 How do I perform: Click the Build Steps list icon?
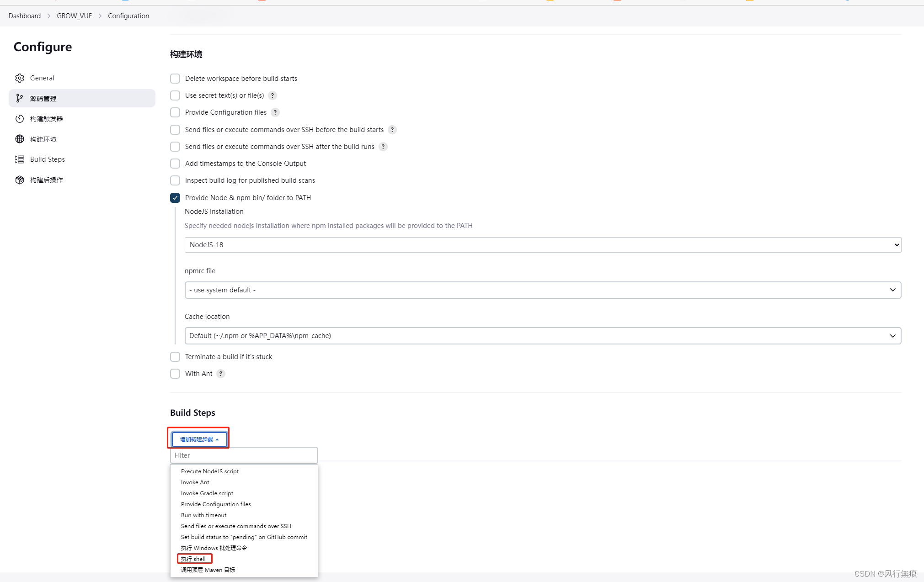(x=19, y=159)
